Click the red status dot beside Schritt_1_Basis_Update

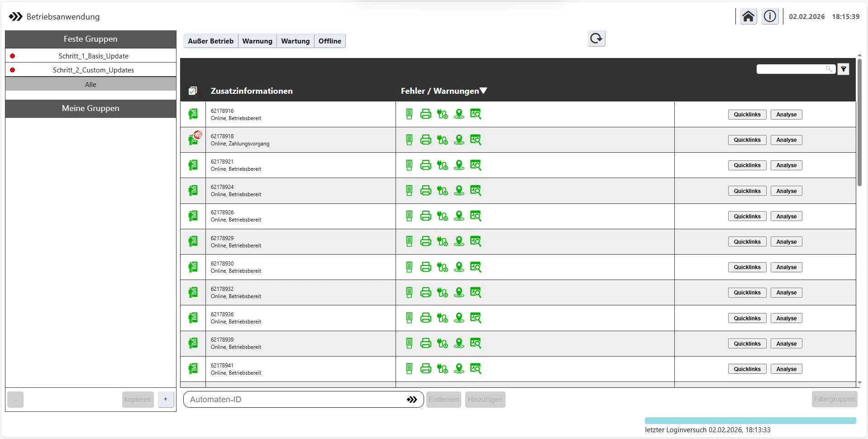13,56
